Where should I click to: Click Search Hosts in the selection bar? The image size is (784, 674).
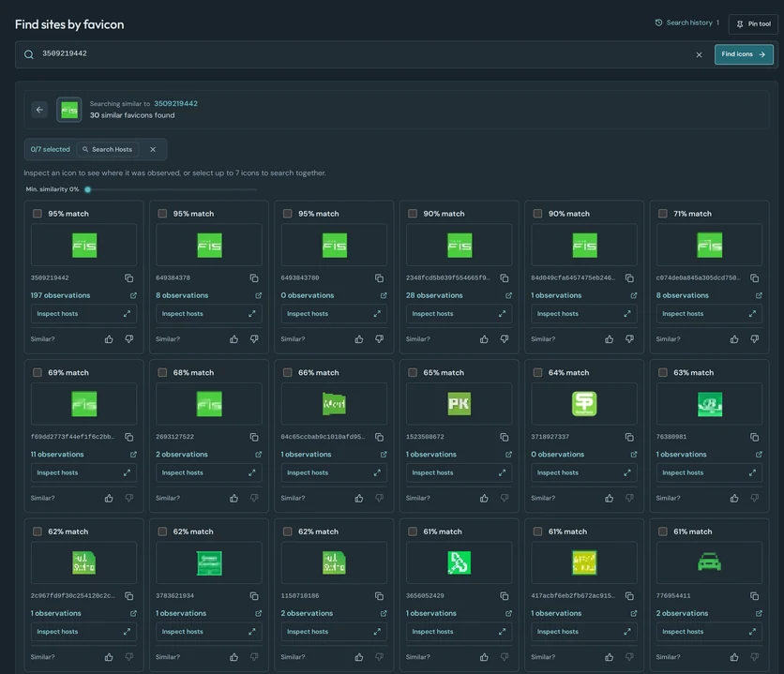pos(108,149)
